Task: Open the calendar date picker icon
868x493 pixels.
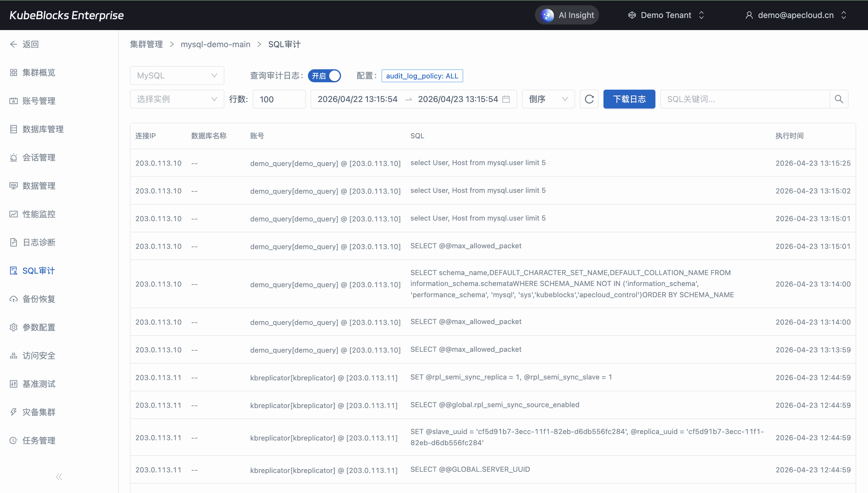Action: pyautogui.click(x=506, y=99)
